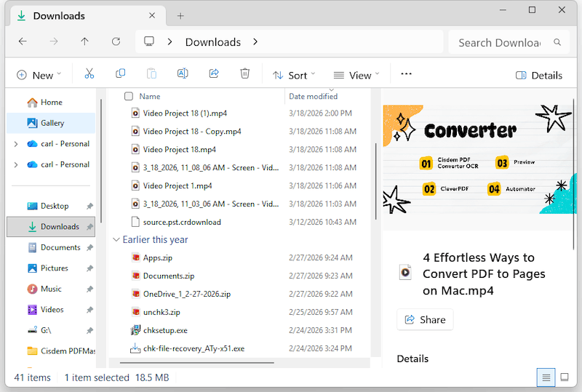The image size is (582, 392).
Task: Expand second carl - Personal OneDrive
Action: [x=15, y=165]
